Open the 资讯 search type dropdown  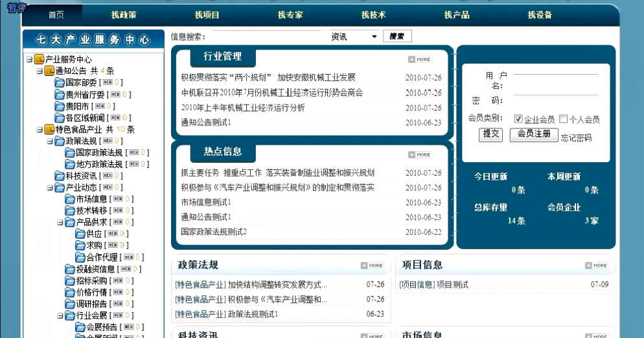(354, 36)
